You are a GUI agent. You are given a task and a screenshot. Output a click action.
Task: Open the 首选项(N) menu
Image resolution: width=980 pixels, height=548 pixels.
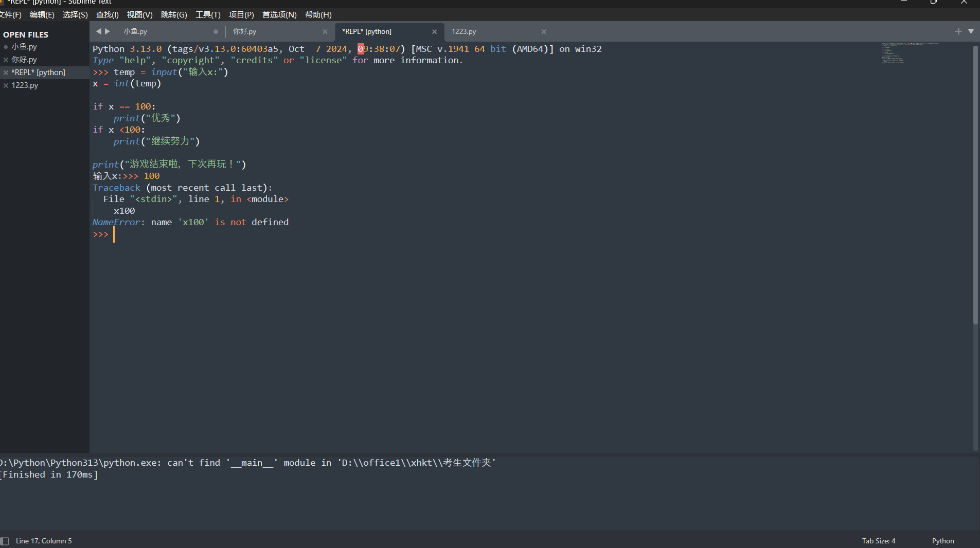click(x=279, y=15)
